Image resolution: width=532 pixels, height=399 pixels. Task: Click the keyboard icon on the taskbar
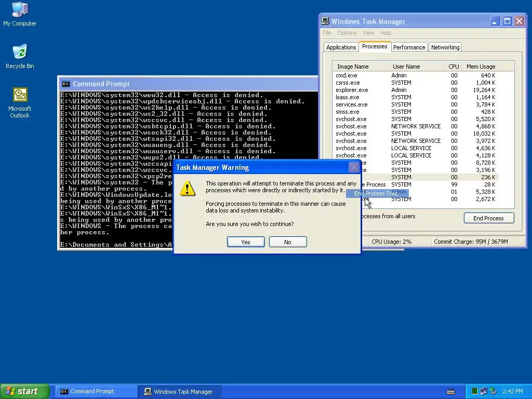coord(451,392)
